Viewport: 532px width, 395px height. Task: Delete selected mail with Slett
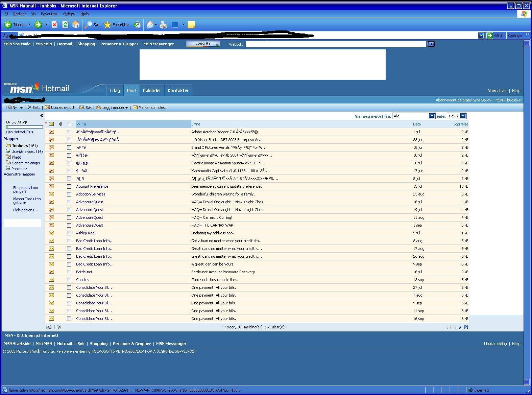point(34,108)
